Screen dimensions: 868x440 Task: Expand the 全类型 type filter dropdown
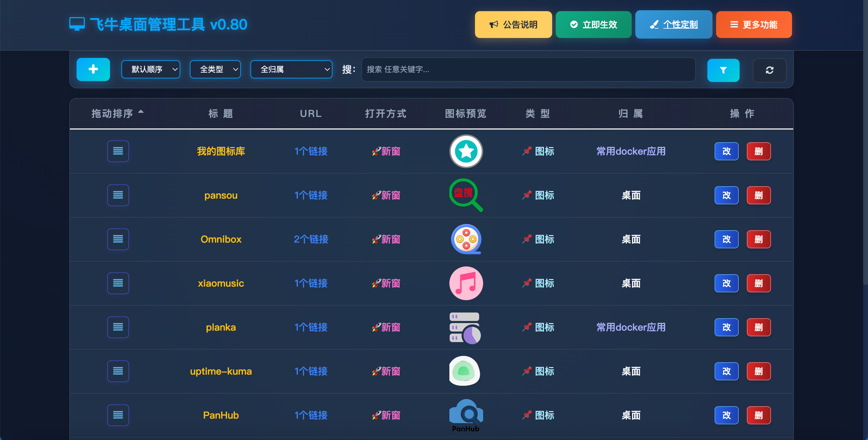click(x=215, y=69)
